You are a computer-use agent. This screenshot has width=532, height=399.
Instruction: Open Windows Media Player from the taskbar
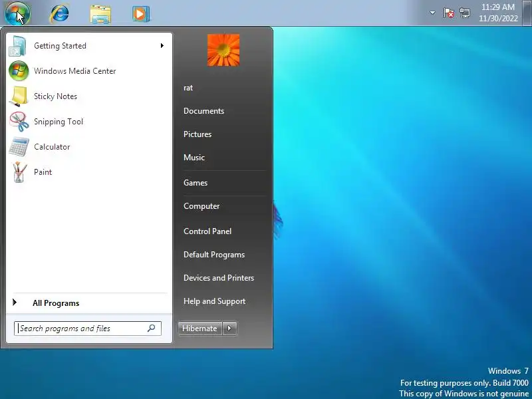click(x=141, y=14)
